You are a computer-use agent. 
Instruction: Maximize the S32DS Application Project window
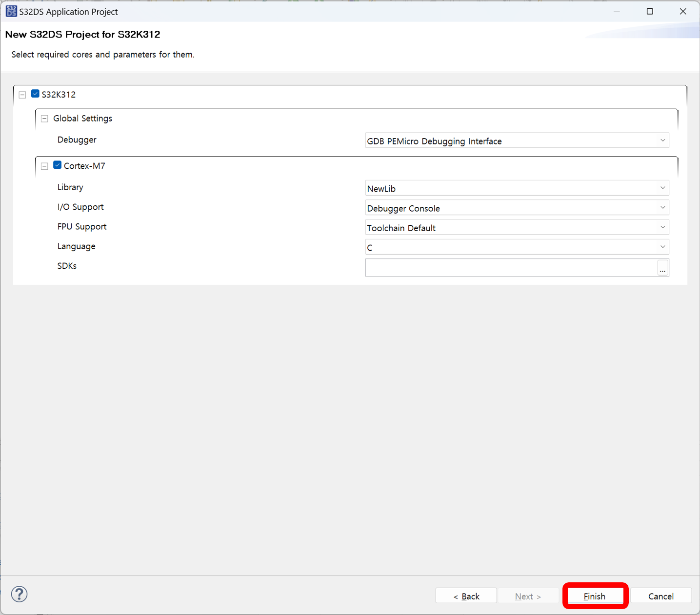pos(650,11)
